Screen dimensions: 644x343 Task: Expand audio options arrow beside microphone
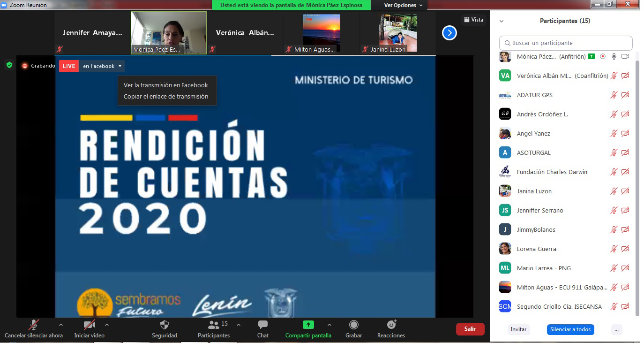60,325
